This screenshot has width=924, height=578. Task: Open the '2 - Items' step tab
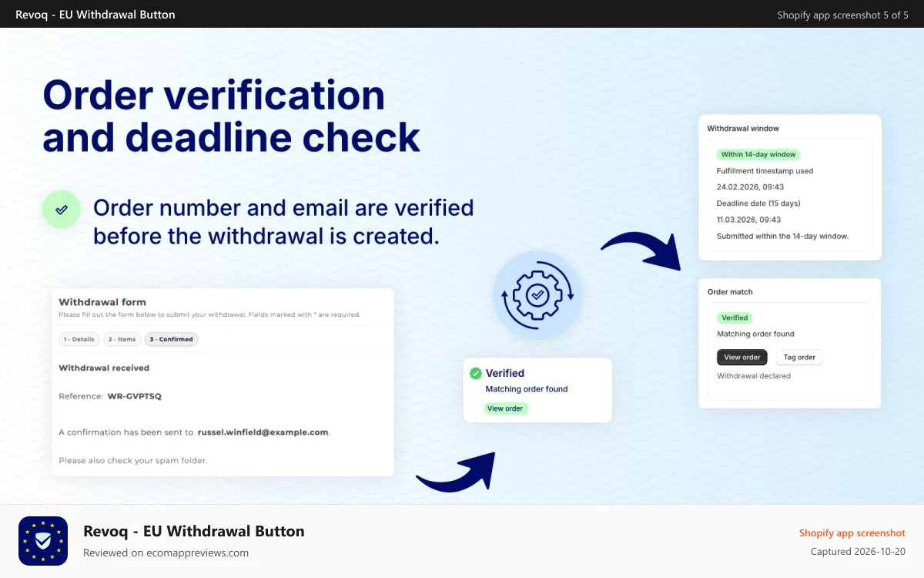(x=122, y=339)
